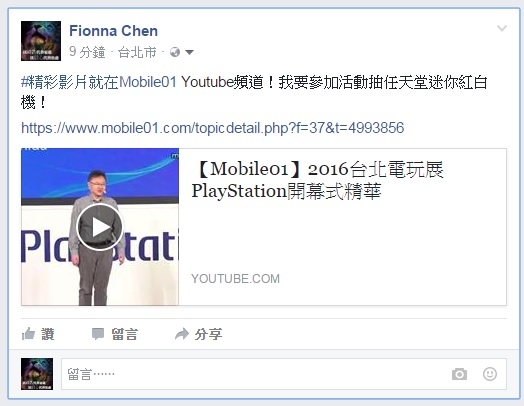Open Fionna Chen's profile picture
The image size is (524, 406).
[41, 41]
